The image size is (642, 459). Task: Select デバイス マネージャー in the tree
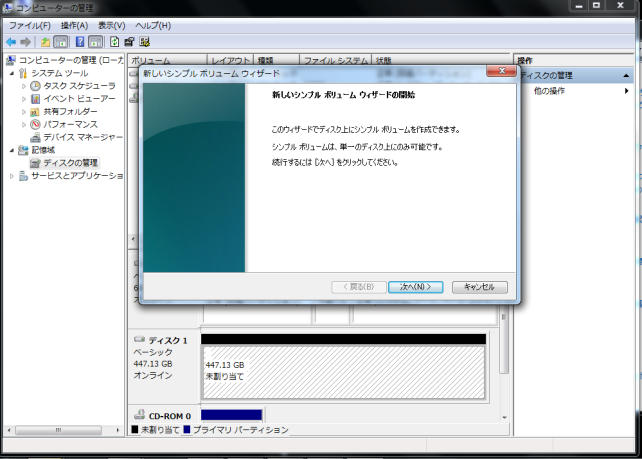pos(83,137)
